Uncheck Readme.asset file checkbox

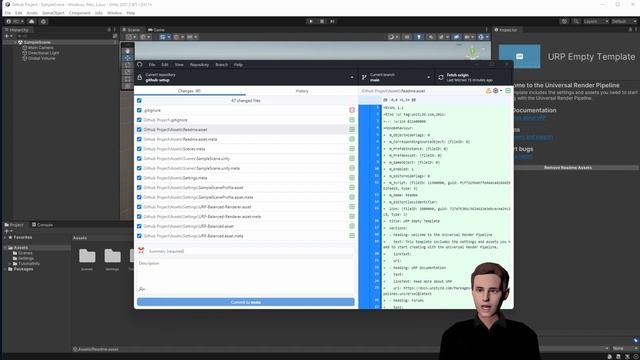click(139, 129)
